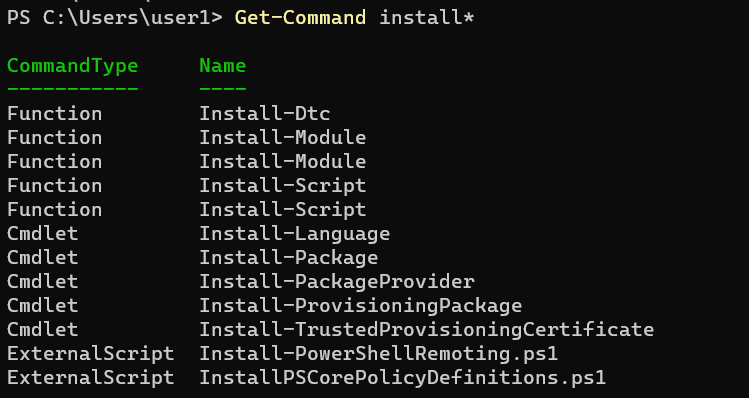The width and height of the screenshot is (749, 398).
Task: Click the Cmdlet type beside Install-Language
Action: click(x=43, y=234)
